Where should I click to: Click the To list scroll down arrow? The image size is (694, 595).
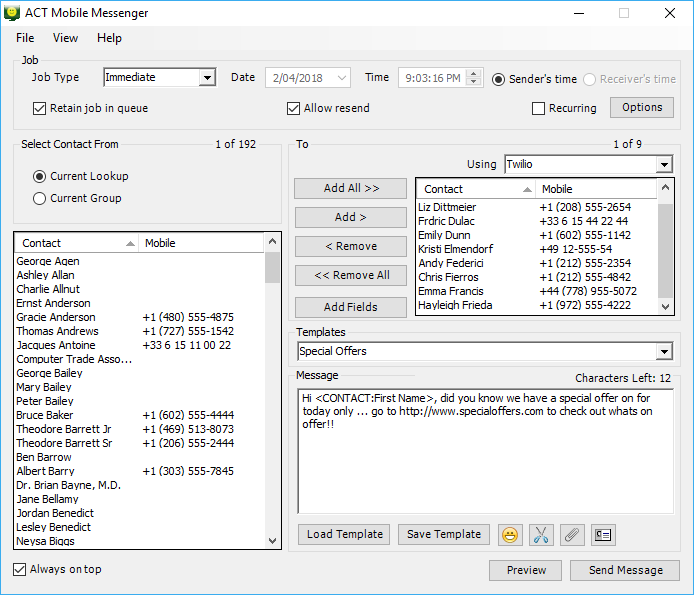point(665,306)
